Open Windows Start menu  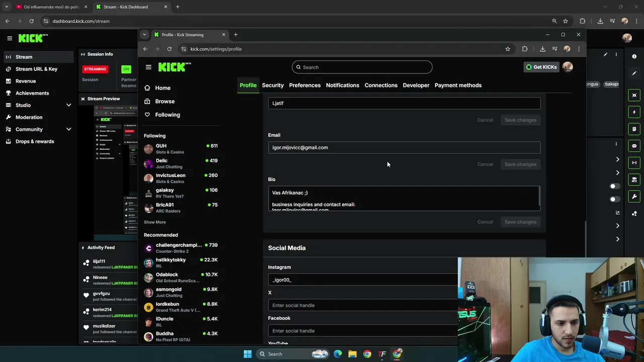click(248, 354)
